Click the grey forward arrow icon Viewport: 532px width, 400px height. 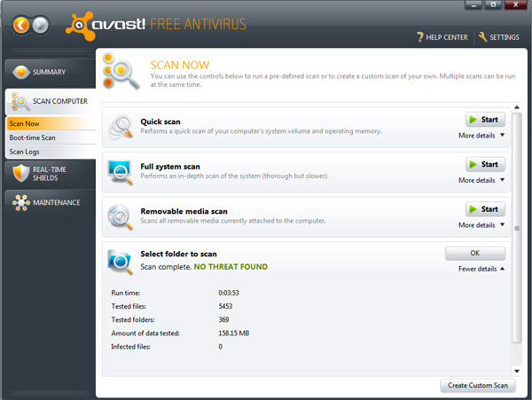coord(41,25)
